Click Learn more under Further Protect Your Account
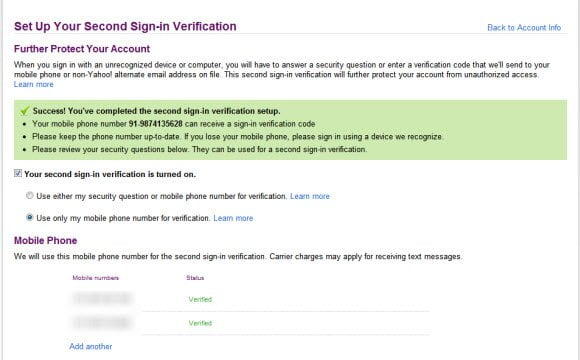 [34, 84]
